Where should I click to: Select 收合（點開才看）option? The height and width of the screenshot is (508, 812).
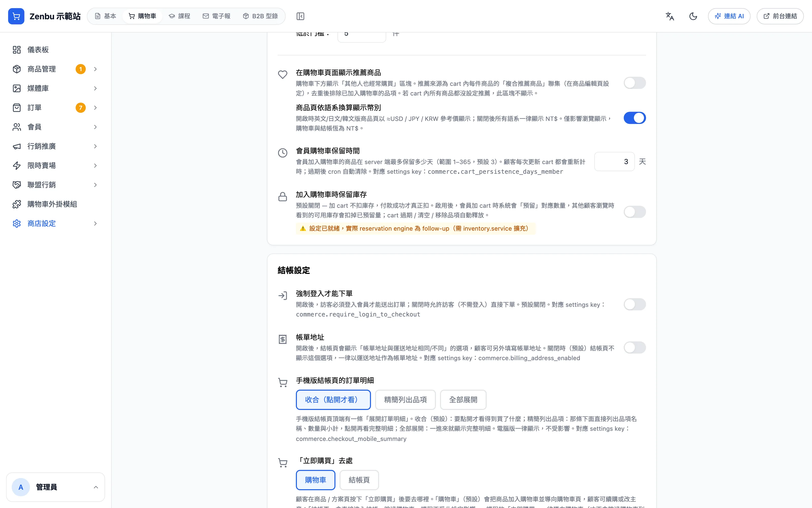333,400
